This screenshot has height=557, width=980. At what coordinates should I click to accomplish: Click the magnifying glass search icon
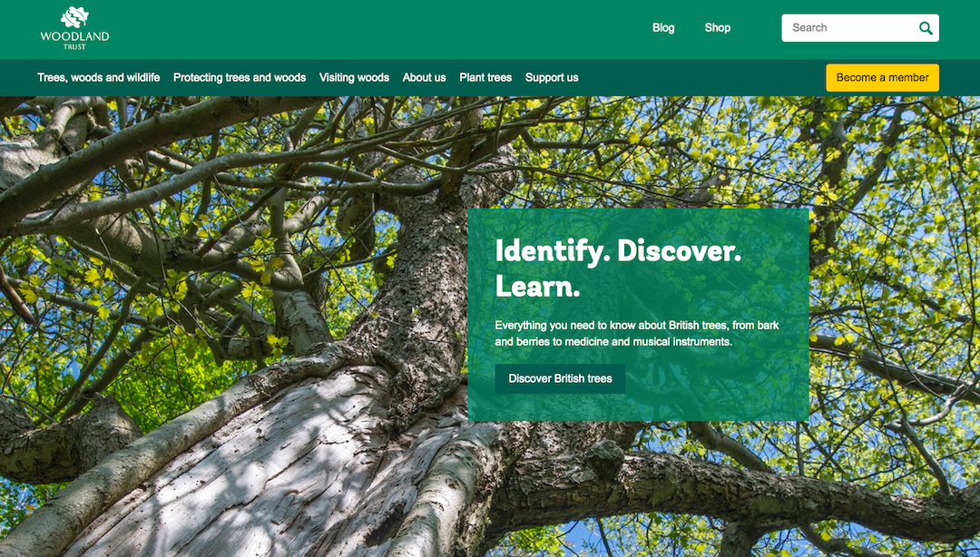pos(925,28)
